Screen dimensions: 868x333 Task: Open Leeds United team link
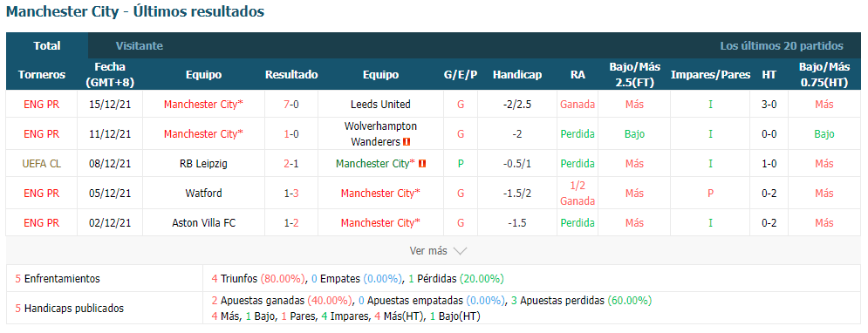click(x=380, y=104)
